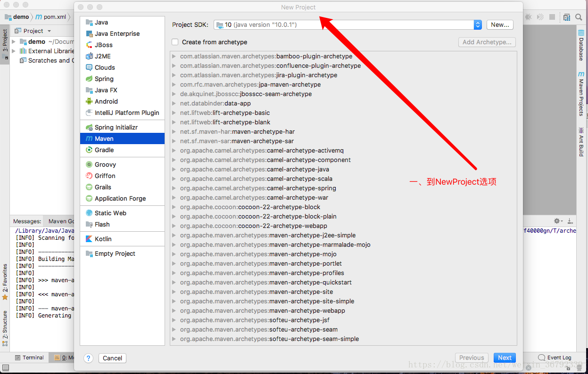Viewport: 588px width, 374px height.
Task: Expand jpa-maven-archetype entry
Action: click(x=174, y=84)
